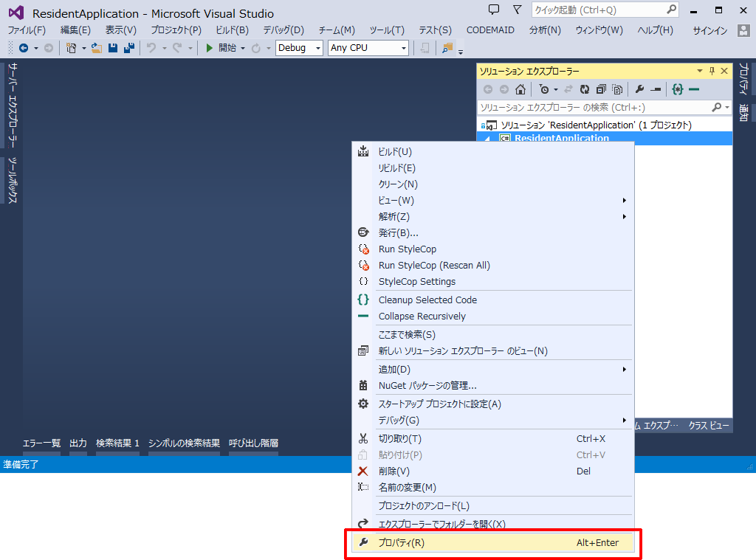
Task: Open NuGet パッケージの管理 entry
Action: (x=492, y=386)
